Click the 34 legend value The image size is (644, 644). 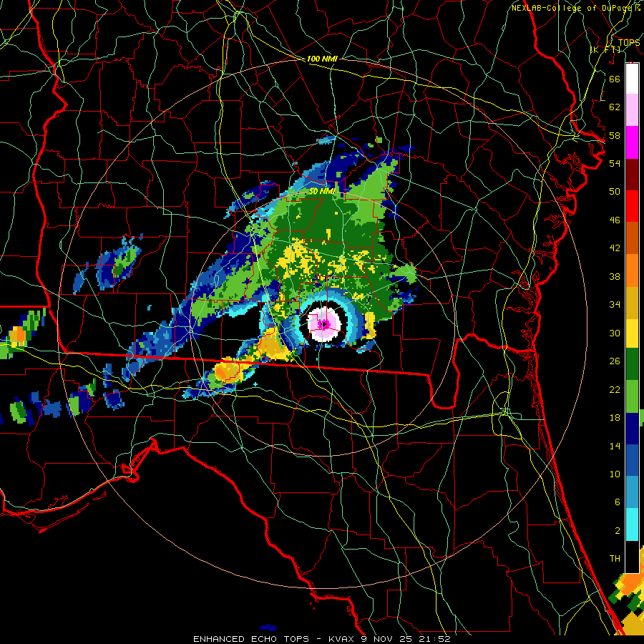click(615, 305)
